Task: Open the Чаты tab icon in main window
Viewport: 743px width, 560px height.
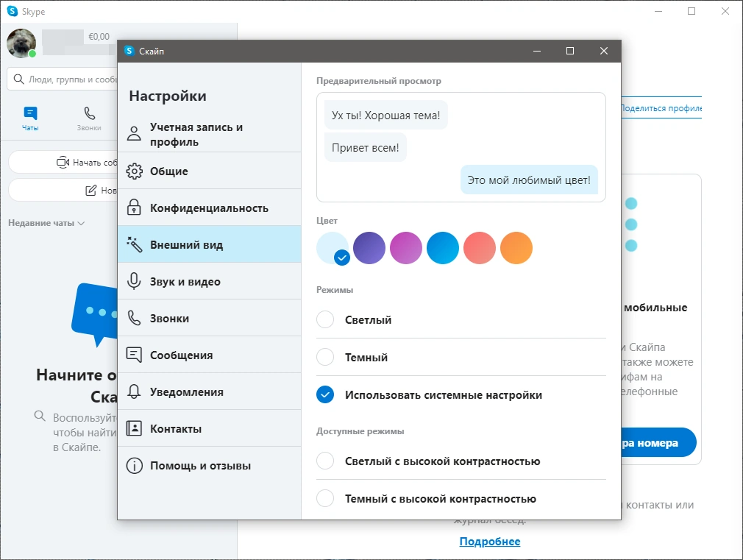Action: pos(30,114)
